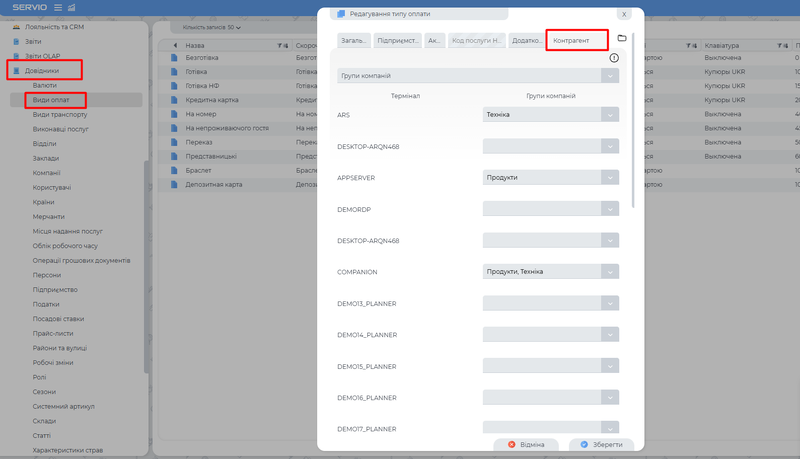Open the COMPANION dropdown showing Продукти, Техніка

[610, 271]
